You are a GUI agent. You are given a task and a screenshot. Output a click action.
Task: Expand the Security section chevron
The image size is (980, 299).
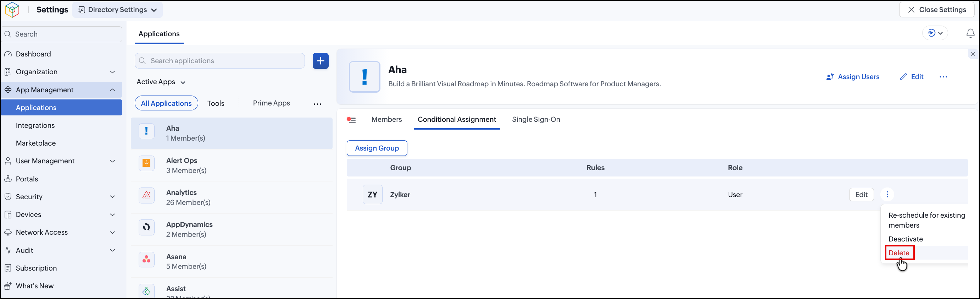[112, 197]
